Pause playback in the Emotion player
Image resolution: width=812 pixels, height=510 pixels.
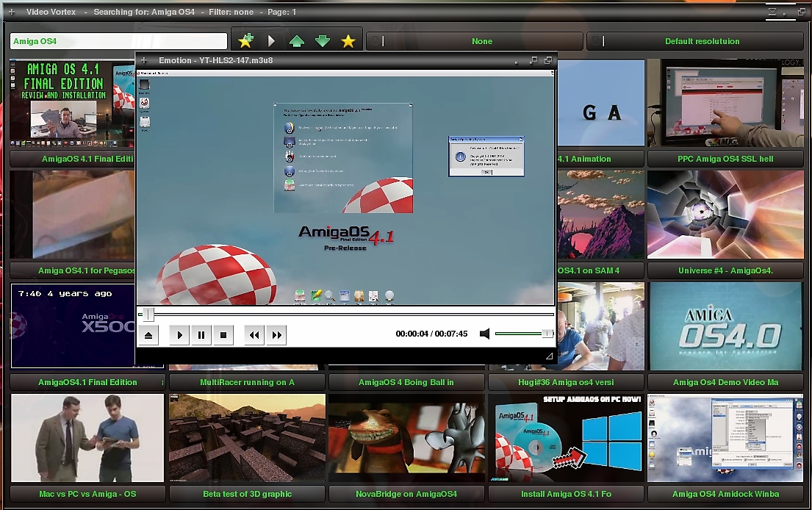[x=201, y=334]
